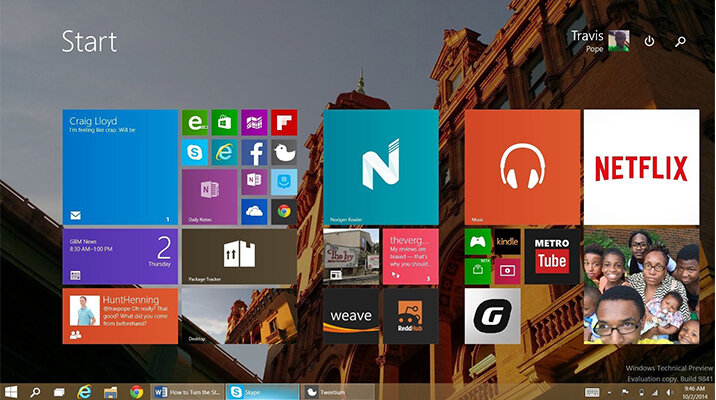This screenshot has width=716, height=400.
Task: Open the Kindle tile
Action: pos(507,242)
